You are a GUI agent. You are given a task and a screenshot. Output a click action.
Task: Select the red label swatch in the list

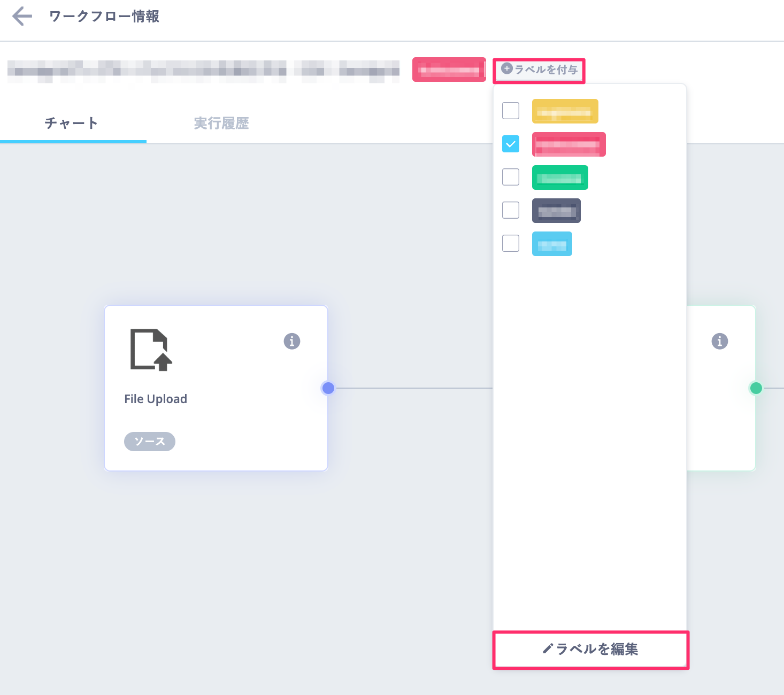pyautogui.click(x=568, y=144)
